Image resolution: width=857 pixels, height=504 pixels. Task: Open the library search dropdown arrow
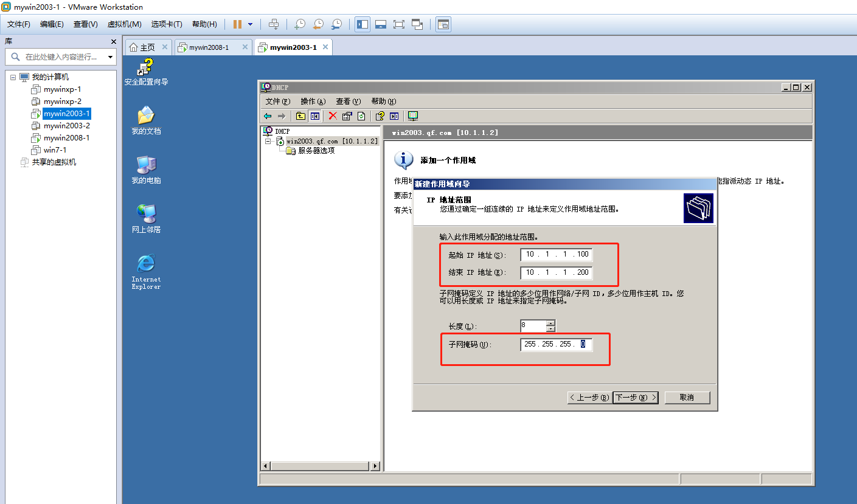coord(110,57)
